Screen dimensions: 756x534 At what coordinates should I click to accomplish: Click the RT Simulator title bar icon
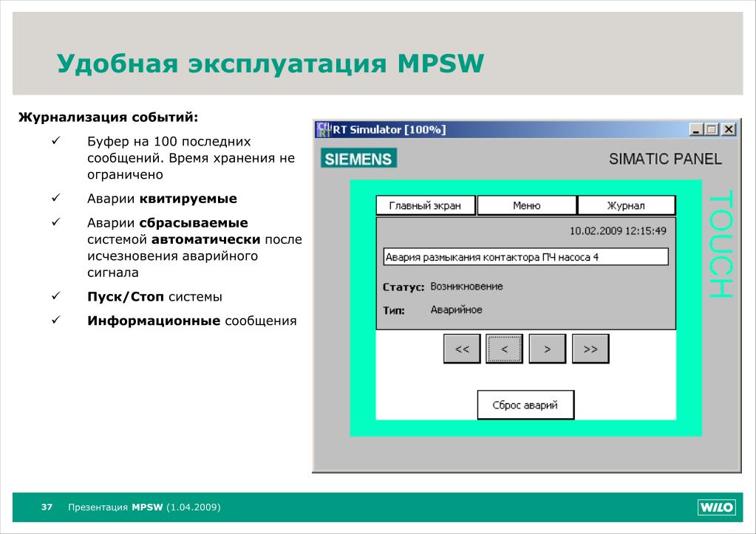coord(324,130)
